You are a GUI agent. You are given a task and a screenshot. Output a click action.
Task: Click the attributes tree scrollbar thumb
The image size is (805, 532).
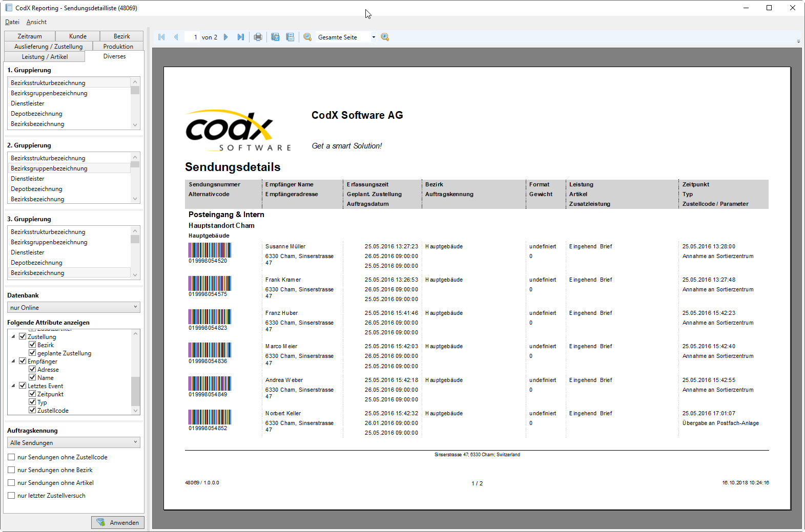tap(135, 391)
